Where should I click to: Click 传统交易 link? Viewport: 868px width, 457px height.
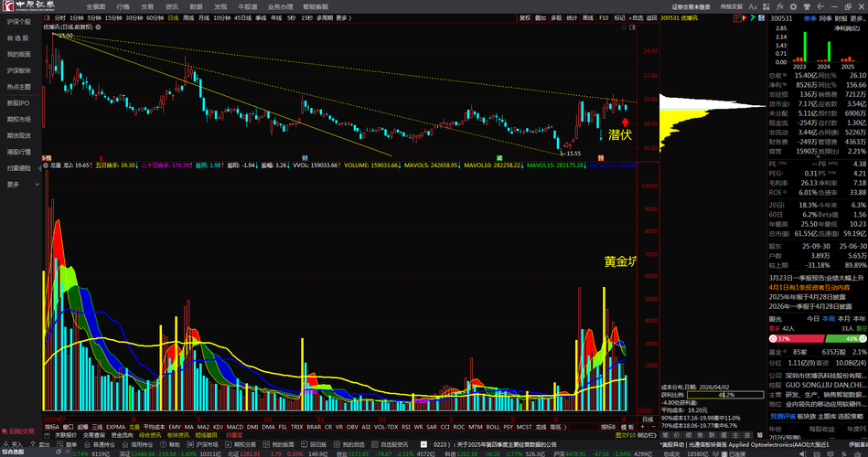732,6
